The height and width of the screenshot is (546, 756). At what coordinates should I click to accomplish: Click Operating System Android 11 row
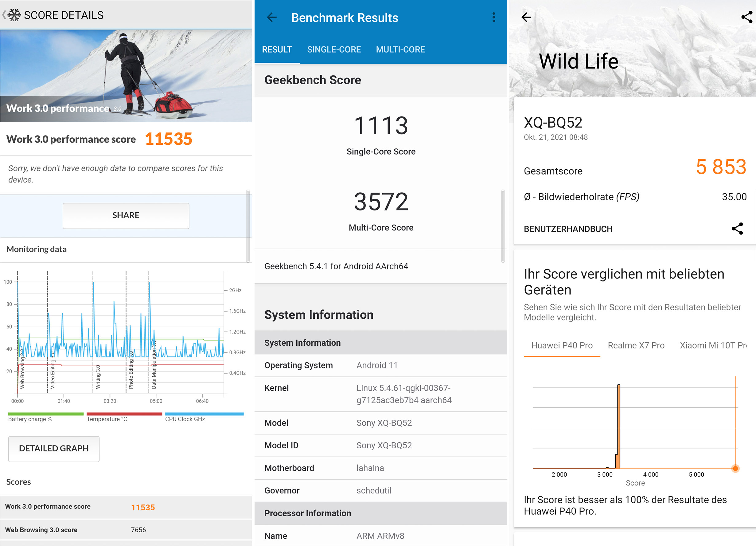click(381, 366)
